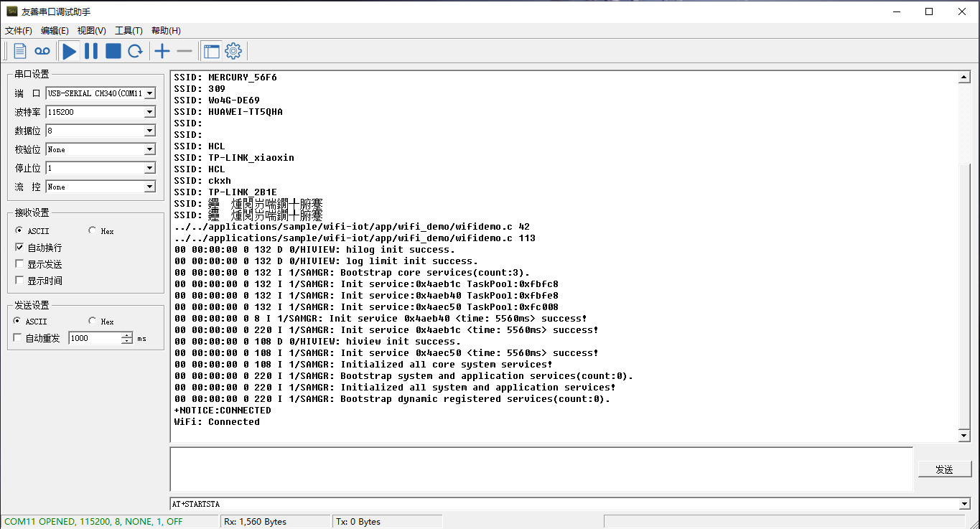Toggle the 自动换行 checkbox
The image size is (980, 529).
[x=39, y=248]
